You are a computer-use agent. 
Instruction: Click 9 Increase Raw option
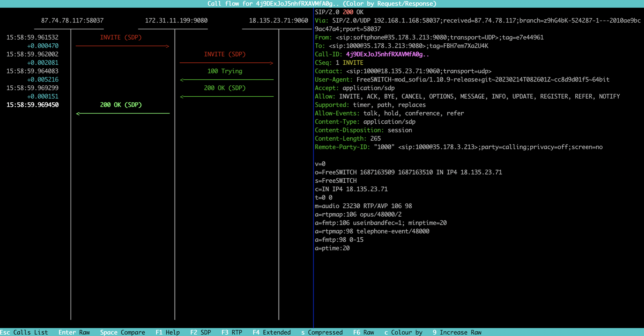457,332
